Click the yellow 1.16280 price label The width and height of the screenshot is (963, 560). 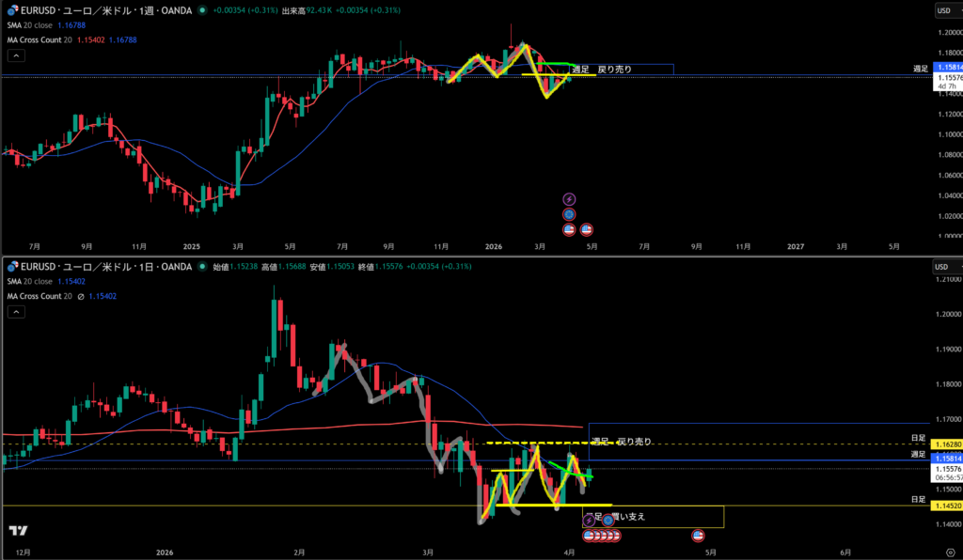(x=945, y=443)
